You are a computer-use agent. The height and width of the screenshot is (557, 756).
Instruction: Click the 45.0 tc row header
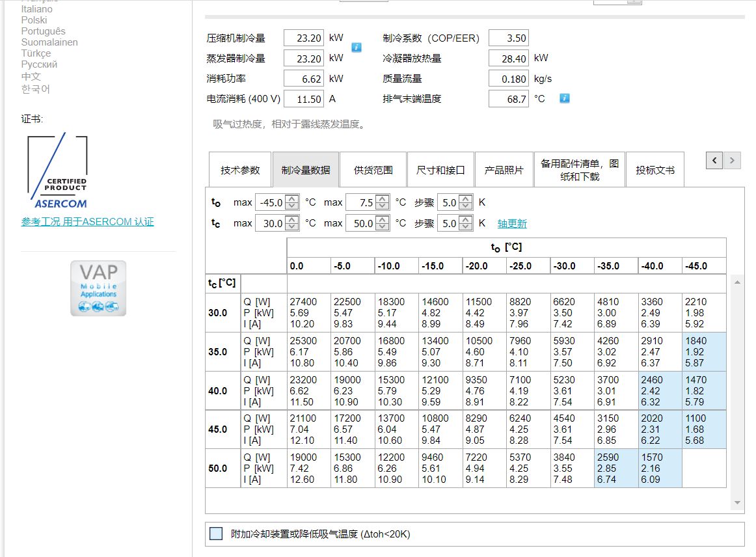tap(223, 429)
